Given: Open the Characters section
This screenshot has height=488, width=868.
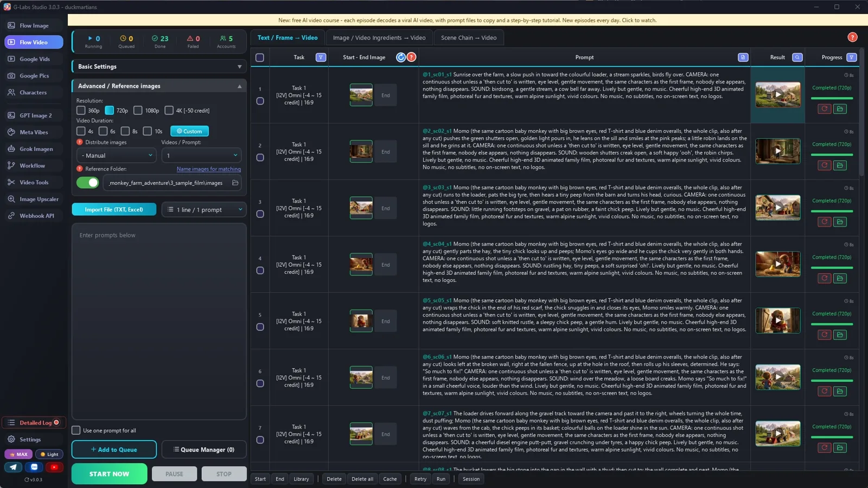Looking at the screenshot, I should [x=34, y=93].
